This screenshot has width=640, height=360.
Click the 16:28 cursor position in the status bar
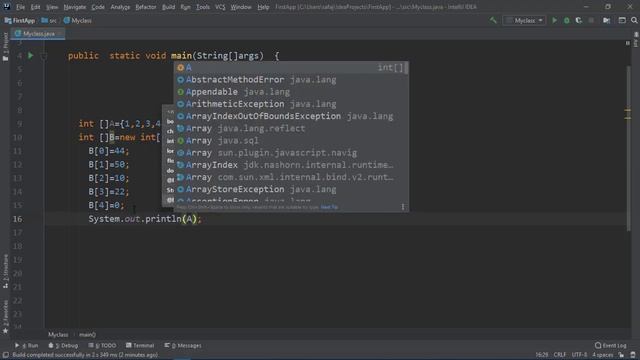[542, 355]
